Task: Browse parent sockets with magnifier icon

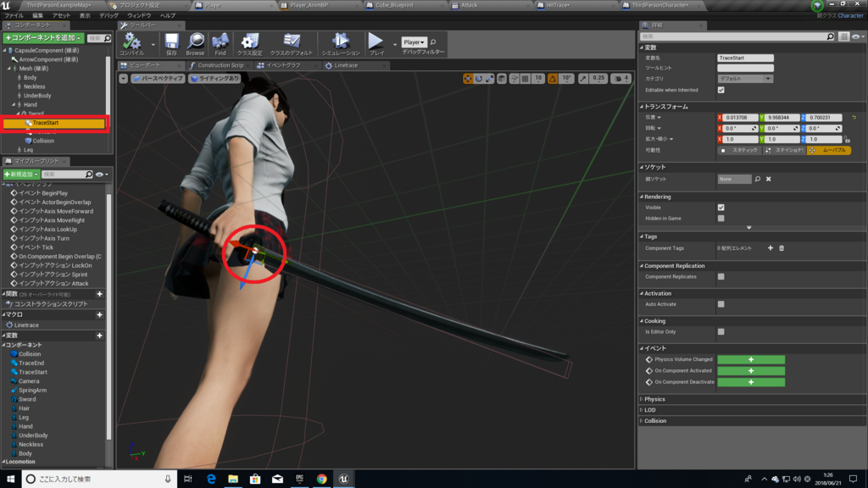Action: [x=758, y=180]
